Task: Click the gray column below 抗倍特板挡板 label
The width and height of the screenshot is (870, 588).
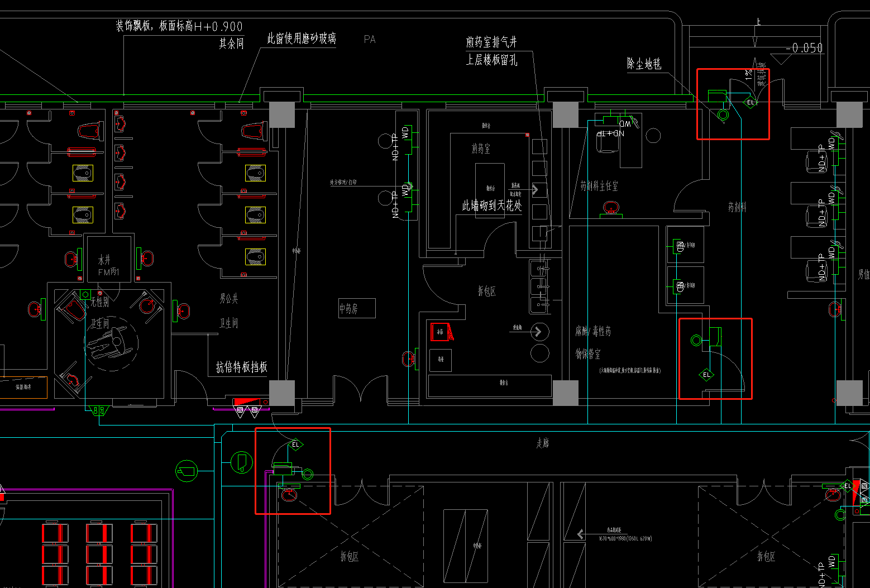Action: pyautogui.click(x=282, y=393)
